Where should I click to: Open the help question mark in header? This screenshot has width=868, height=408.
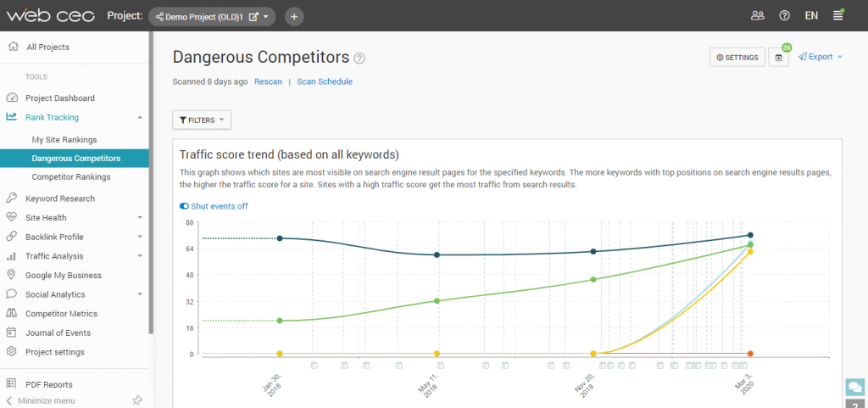(x=784, y=15)
